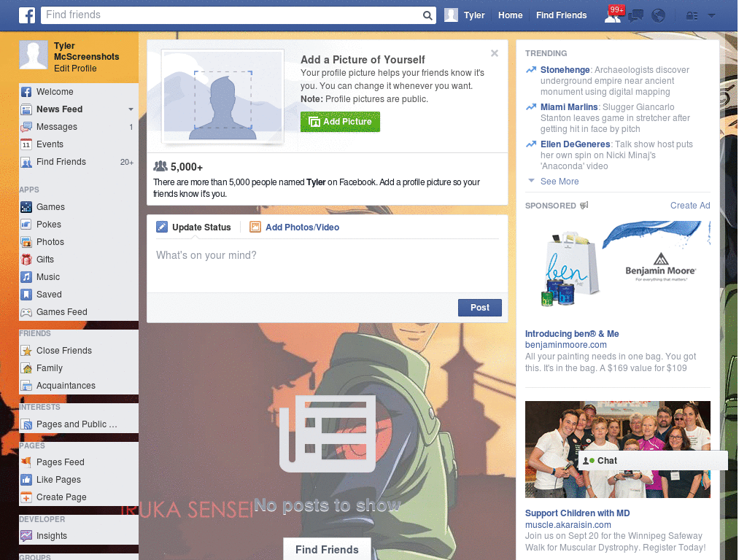Click the Close Friends star icon
The width and height of the screenshot is (747, 560).
click(26, 351)
